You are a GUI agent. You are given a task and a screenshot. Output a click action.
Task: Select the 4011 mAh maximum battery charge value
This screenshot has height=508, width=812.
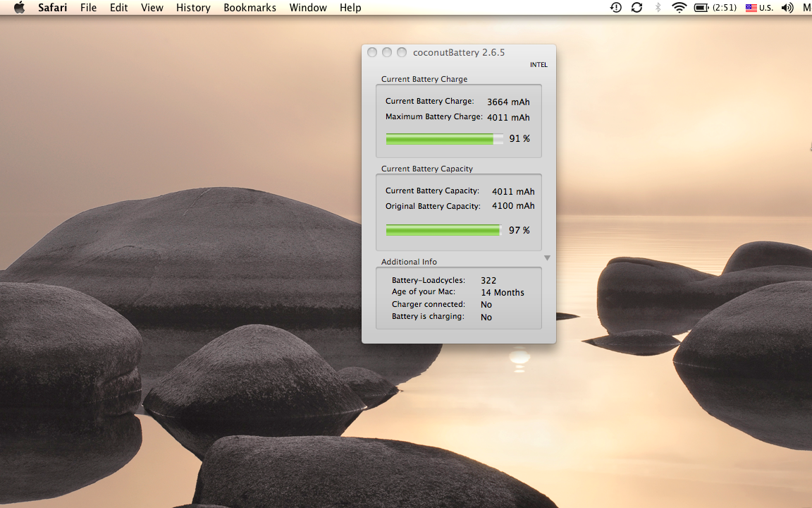point(508,118)
